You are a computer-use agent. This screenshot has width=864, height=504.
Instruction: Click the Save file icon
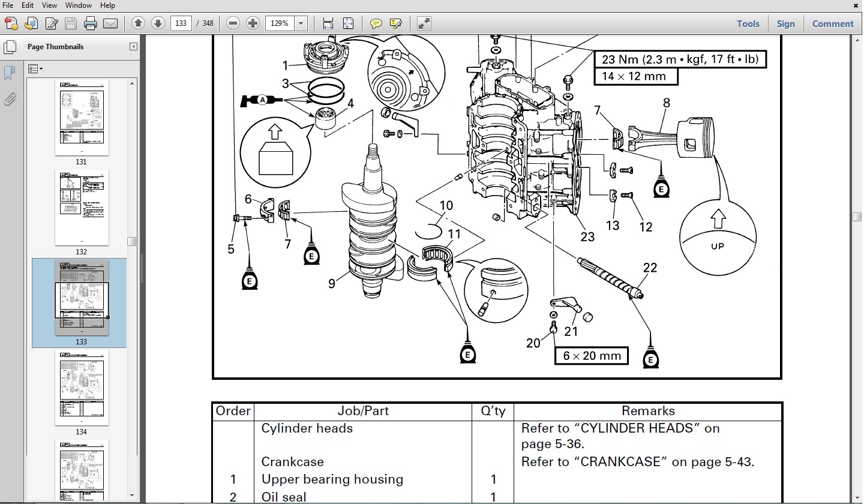(x=71, y=23)
